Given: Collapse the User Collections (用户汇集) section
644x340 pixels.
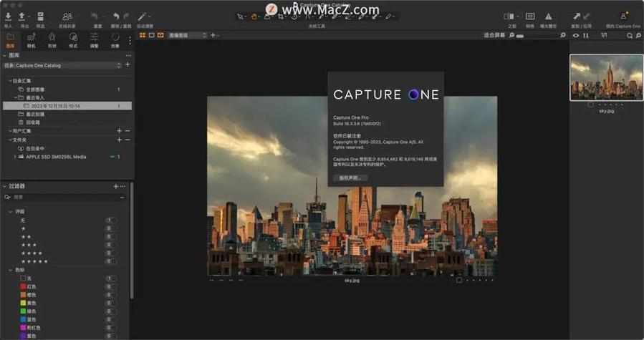Looking at the screenshot, I should (10, 130).
